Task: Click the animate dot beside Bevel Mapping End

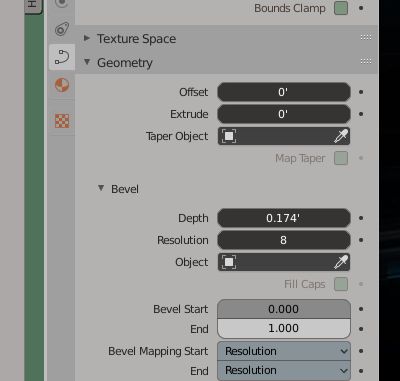Action: (x=361, y=371)
